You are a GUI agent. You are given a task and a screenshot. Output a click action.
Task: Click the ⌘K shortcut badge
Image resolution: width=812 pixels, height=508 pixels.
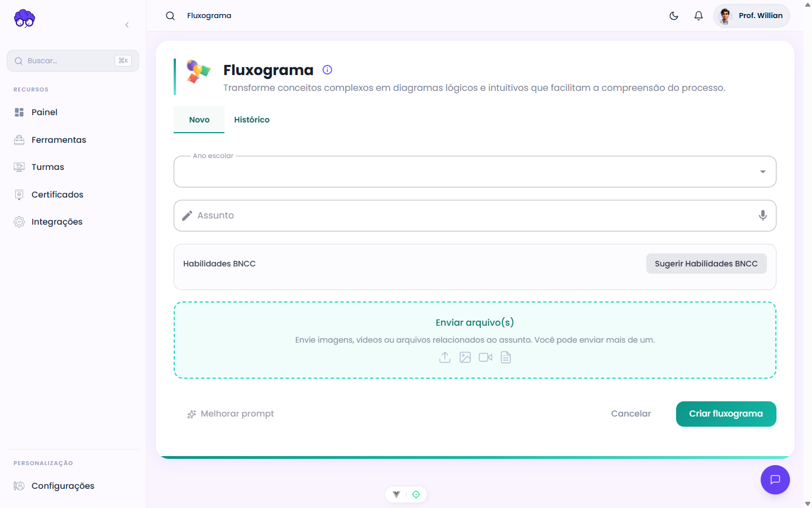[123, 60]
